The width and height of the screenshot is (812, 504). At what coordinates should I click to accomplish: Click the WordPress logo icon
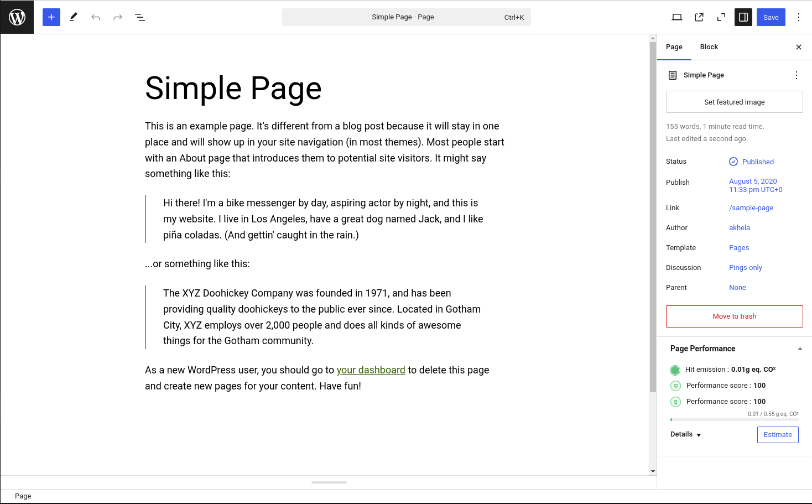[17, 17]
